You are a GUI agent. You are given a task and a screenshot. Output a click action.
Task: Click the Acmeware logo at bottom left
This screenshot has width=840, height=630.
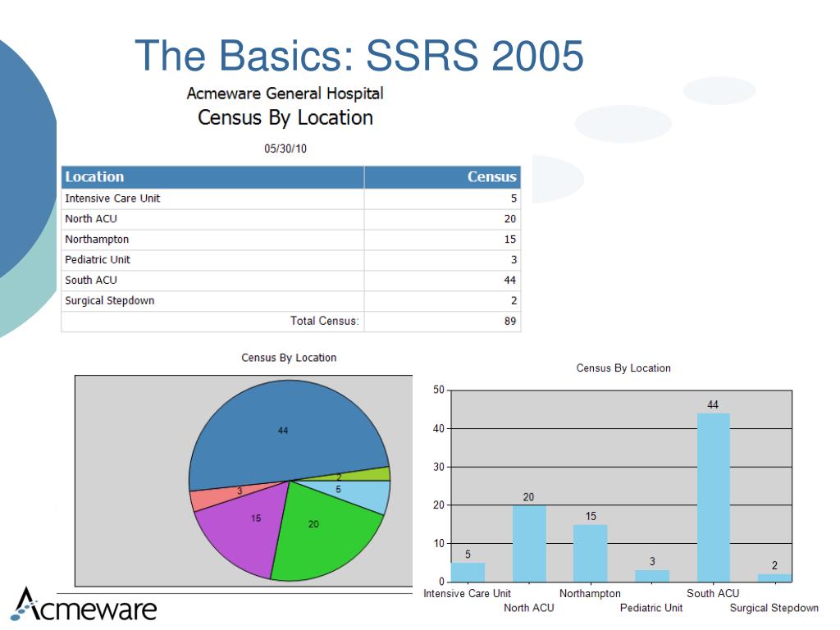(84, 605)
